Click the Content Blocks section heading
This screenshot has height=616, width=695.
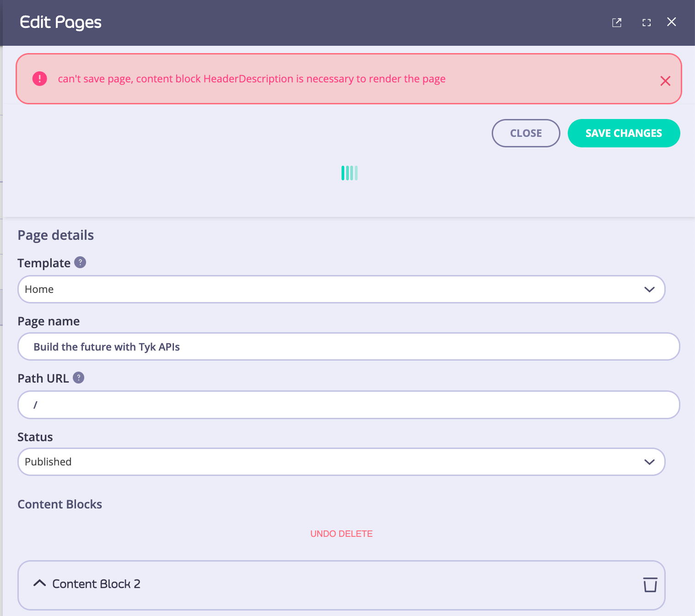(x=60, y=504)
